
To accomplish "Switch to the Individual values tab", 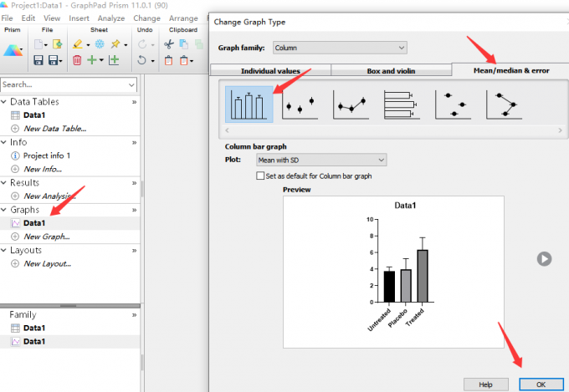I will coord(270,71).
